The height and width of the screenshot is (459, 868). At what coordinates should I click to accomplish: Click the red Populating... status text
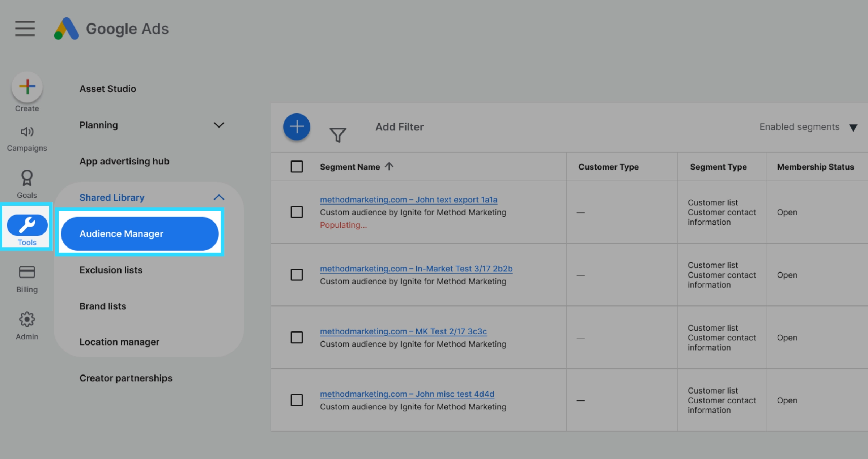click(343, 225)
